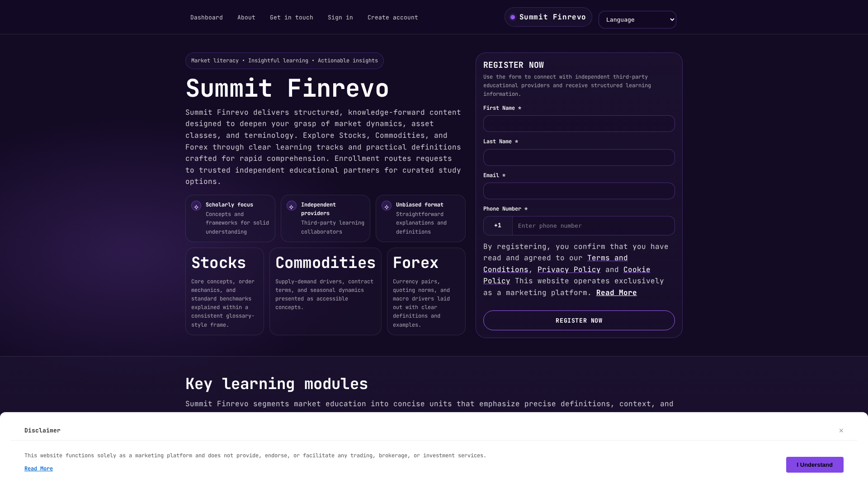Click the Independent providers feature card
Viewport: 868px width, 488px height.
325,218
